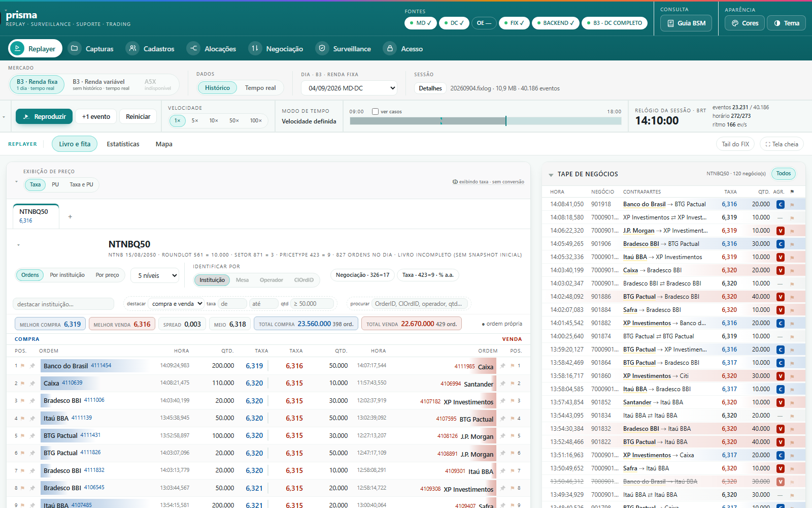Open Capturas from the navigation bar
Image resolution: width=812 pixels, height=508 pixels.
coord(91,49)
